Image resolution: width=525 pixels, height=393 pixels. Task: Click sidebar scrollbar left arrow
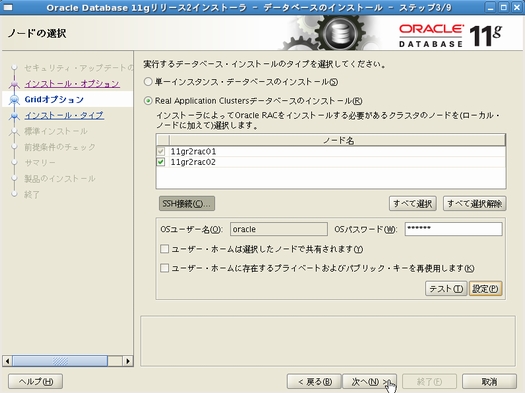[x=7, y=361]
